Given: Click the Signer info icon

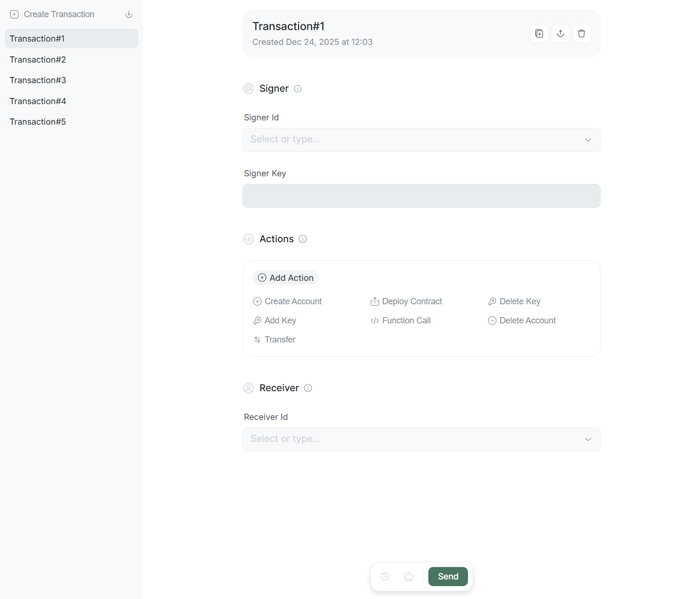Looking at the screenshot, I should 297,89.
